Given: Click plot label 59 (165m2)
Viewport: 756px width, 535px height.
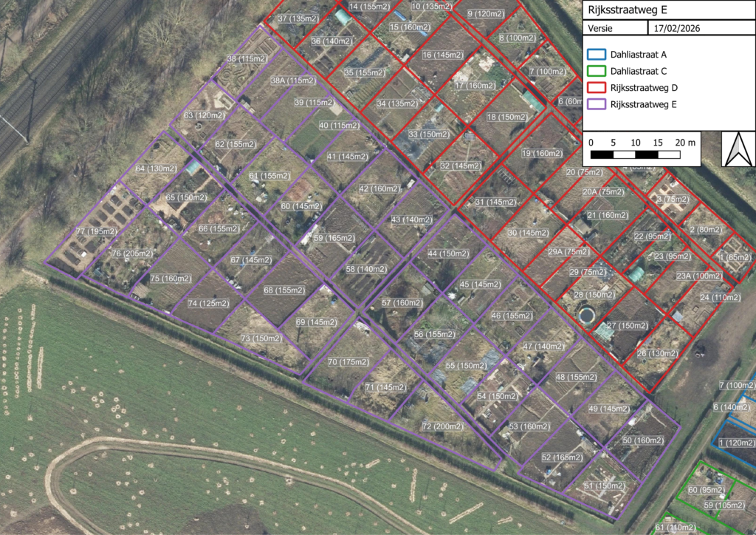Looking at the screenshot, I should (334, 239).
